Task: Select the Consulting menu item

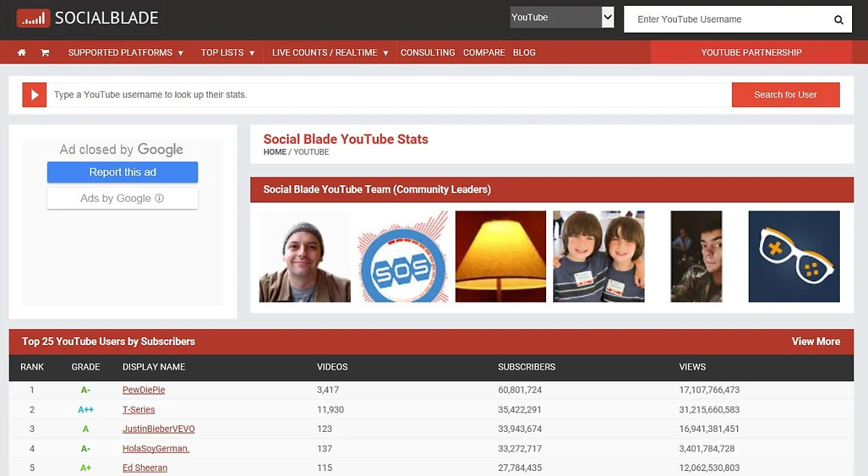Action: (427, 52)
